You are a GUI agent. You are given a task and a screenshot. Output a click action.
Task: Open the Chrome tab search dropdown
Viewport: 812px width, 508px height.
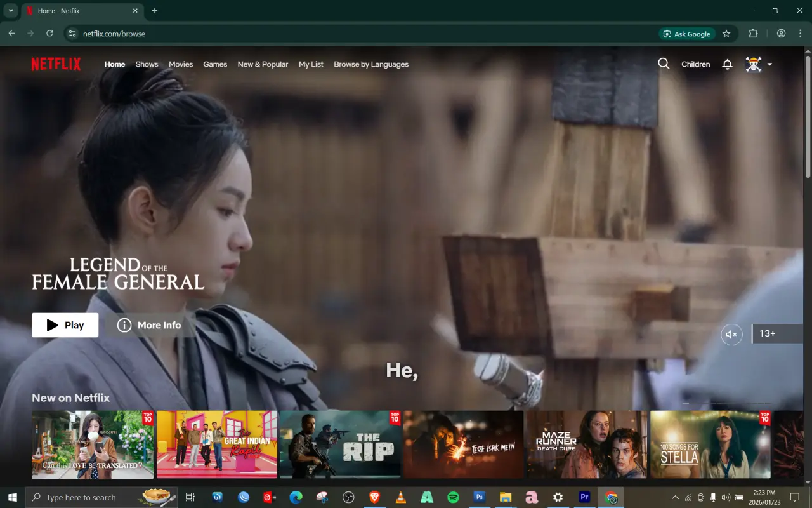point(11,11)
